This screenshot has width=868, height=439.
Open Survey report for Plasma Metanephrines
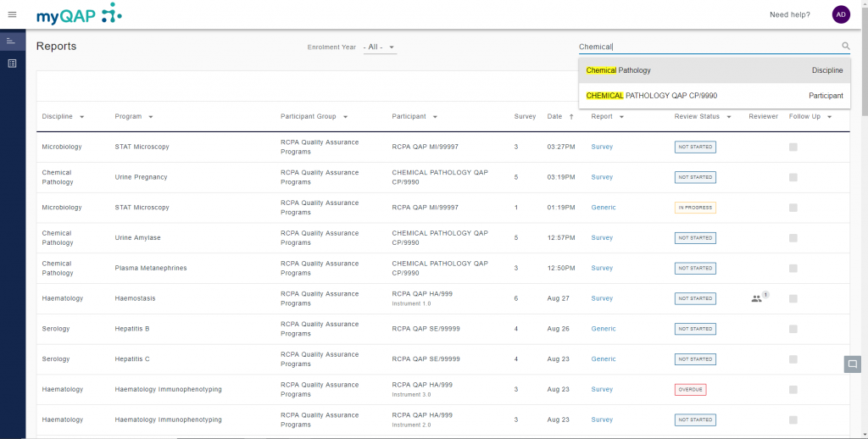click(x=602, y=268)
